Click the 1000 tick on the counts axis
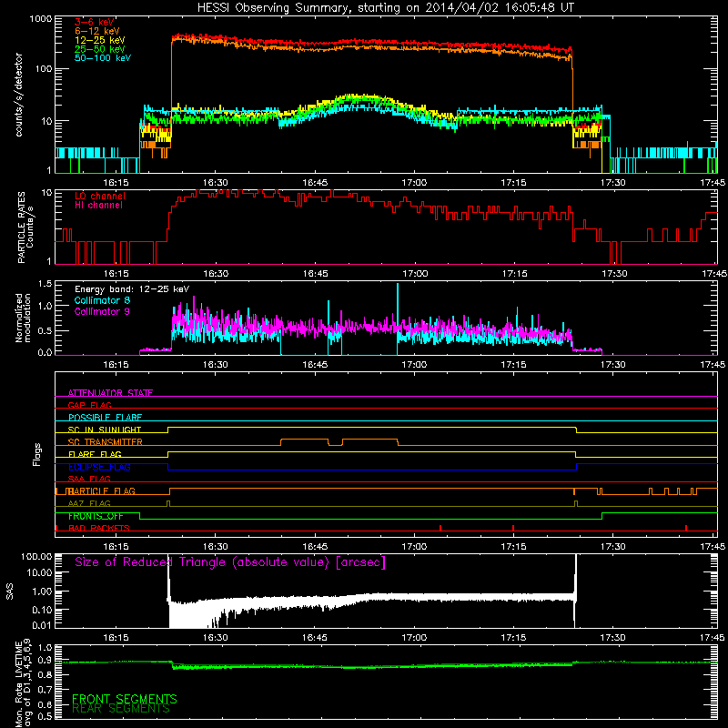The image size is (728, 728). (40, 19)
